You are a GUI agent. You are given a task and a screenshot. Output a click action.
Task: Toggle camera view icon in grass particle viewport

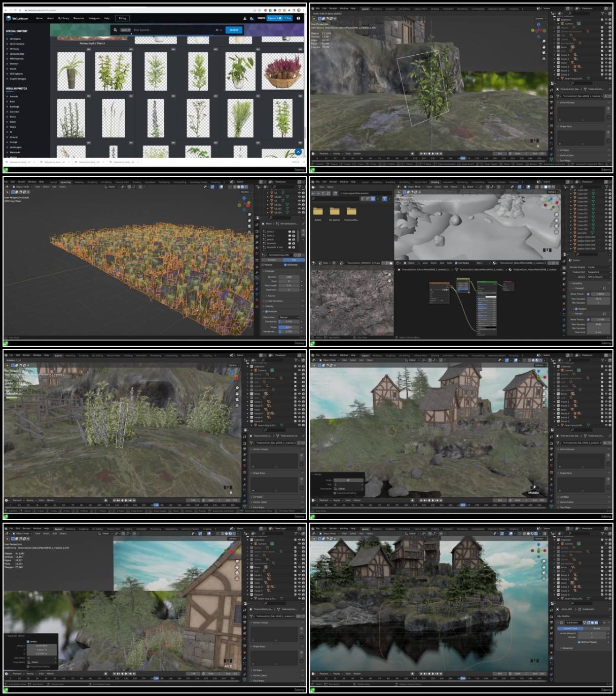[249, 227]
